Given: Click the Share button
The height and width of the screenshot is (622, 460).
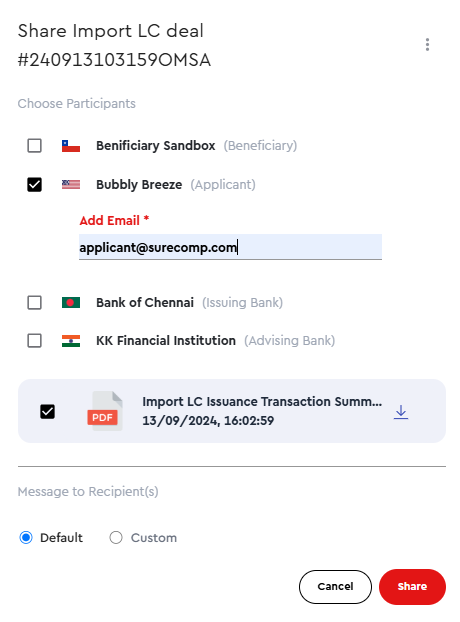Looking at the screenshot, I should point(412,587).
